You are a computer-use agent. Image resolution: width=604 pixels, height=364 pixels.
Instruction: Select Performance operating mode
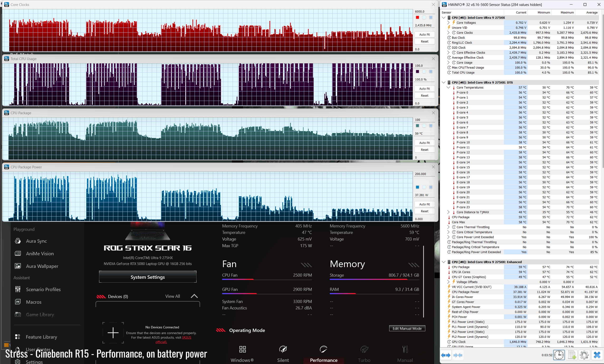pos(324,354)
